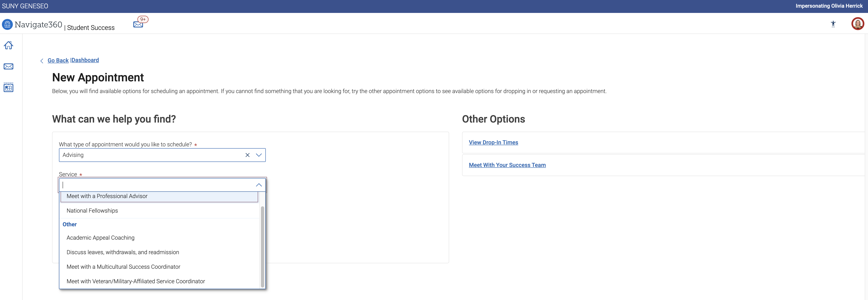Open mail notifications with 9+ badge
Image resolution: width=868 pixels, height=300 pixels.
(138, 24)
